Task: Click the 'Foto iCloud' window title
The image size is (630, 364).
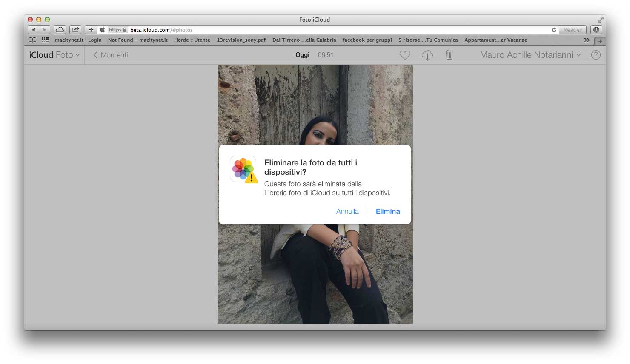Action: [315, 20]
